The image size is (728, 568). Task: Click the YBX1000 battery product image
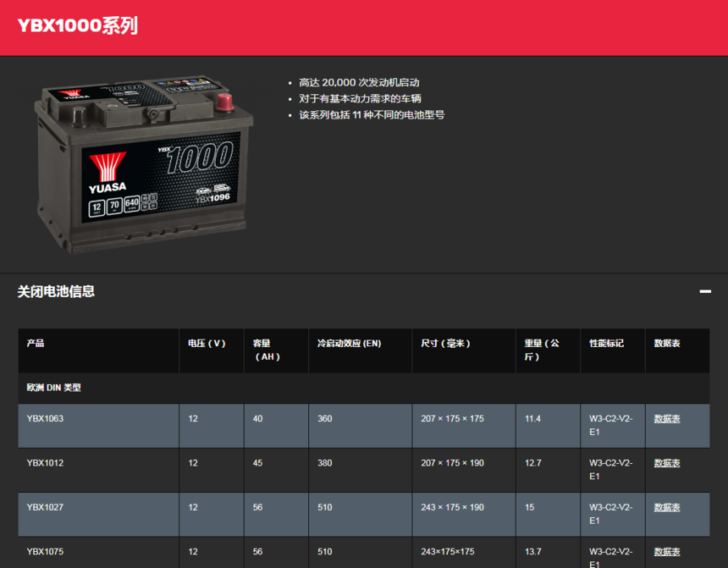click(144, 163)
